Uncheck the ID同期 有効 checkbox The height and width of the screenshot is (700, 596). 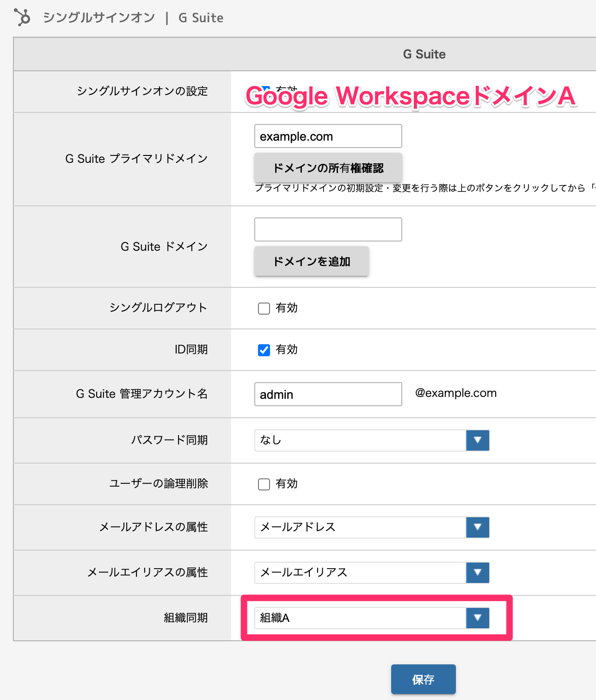(x=264, y=350)
